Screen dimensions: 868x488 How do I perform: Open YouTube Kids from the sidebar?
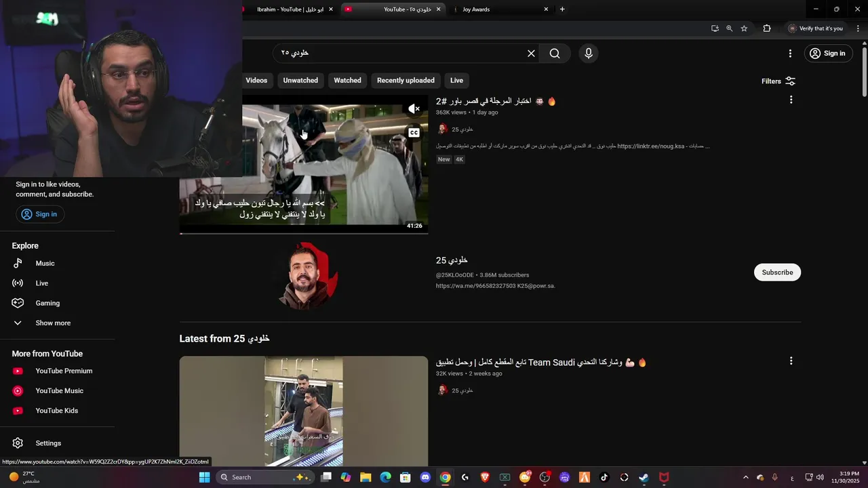click(x=57, y=411)
